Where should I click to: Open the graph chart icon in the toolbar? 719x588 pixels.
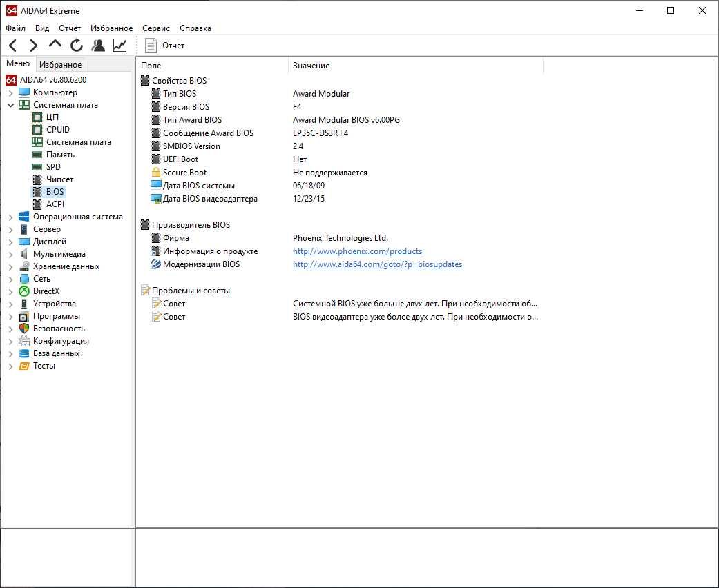click(119, 46)
